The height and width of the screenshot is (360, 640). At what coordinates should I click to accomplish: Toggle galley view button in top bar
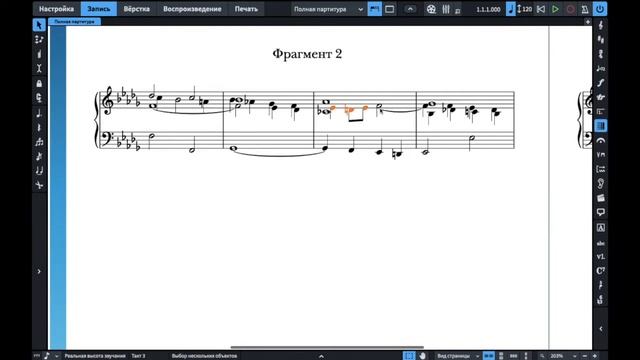(374, 9)
